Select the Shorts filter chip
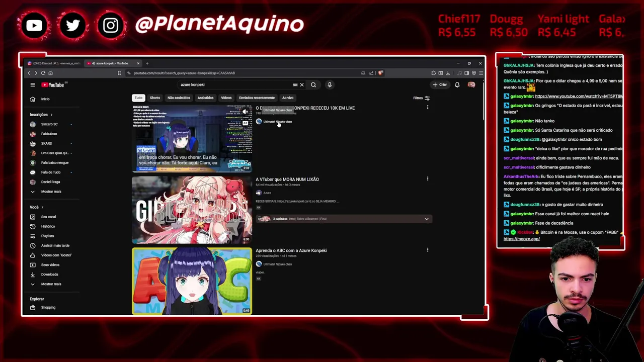The width and height of the screenshot is (644, 362). (155, 98)
